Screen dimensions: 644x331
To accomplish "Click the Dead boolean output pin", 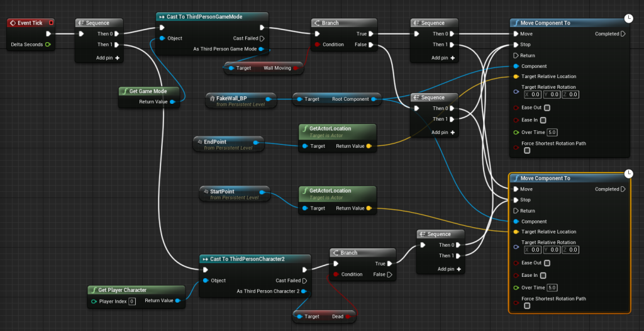I will 348,317.
